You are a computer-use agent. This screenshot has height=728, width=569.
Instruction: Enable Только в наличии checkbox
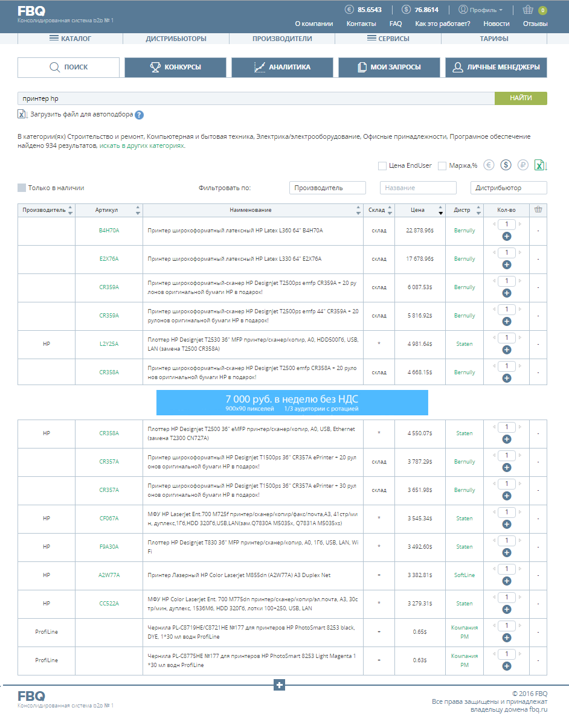click(22, 188)
